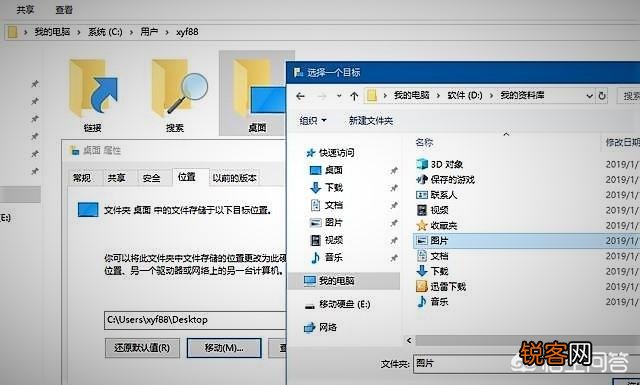This screenshot has width=640, height=385.
Task: Expand the address bar history dropdown
Action: (589, 96)
